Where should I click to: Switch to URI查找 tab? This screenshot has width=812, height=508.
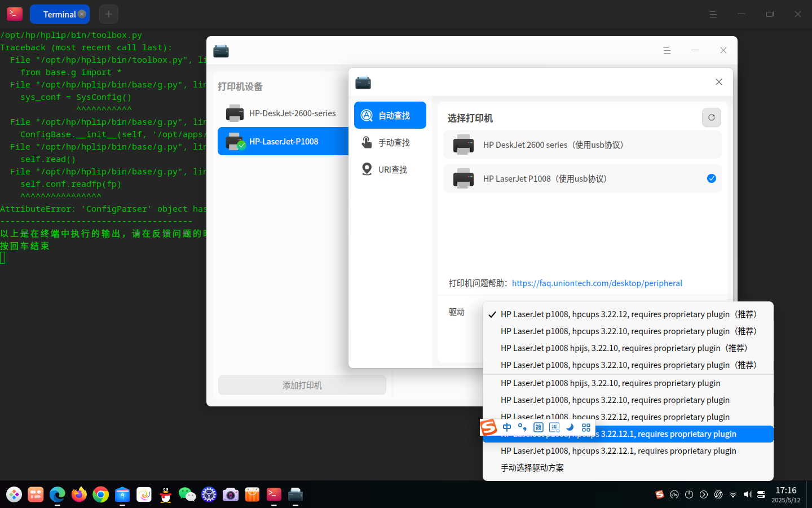[390, 169]
